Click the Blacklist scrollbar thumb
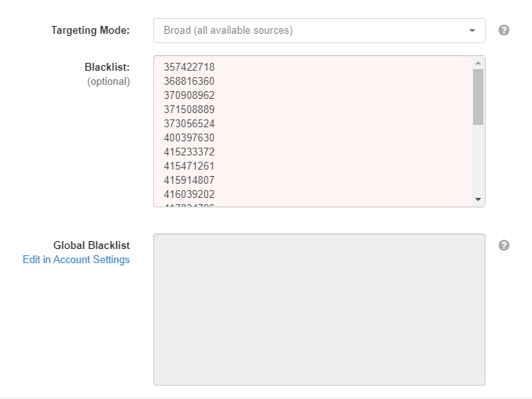Screen dimensions: 532x399 (478, 96)
